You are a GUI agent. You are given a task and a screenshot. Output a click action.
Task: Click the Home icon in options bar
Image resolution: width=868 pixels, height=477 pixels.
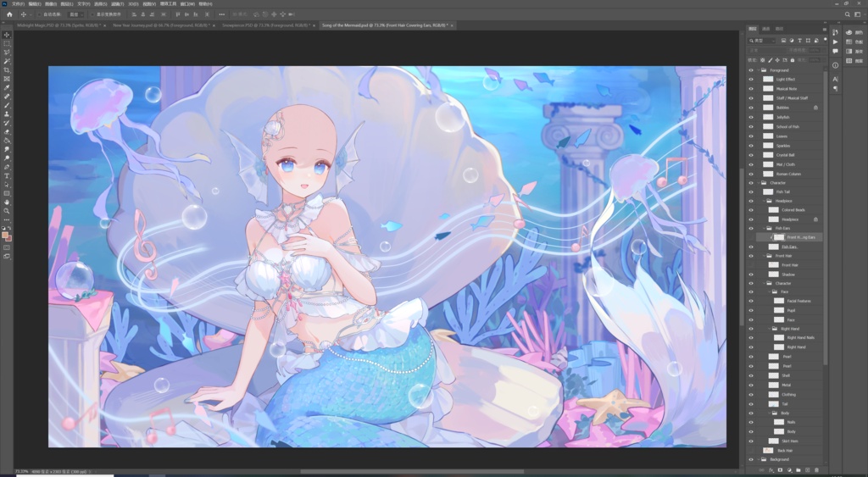tap(9, 14)
